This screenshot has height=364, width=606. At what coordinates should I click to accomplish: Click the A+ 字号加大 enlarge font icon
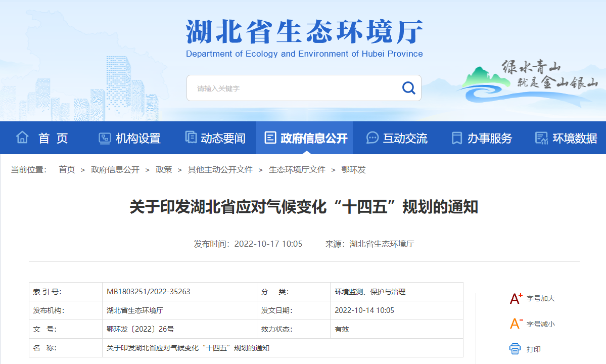pos(515,298)
